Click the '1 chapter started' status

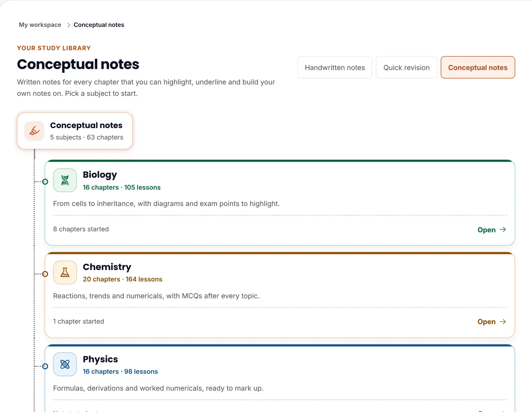coord(78,321)
